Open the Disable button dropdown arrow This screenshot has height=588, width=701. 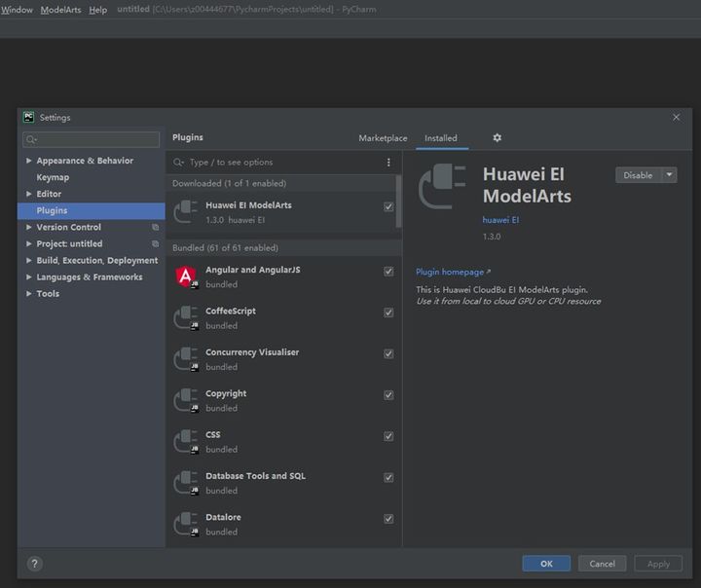(x=669, y=175)
